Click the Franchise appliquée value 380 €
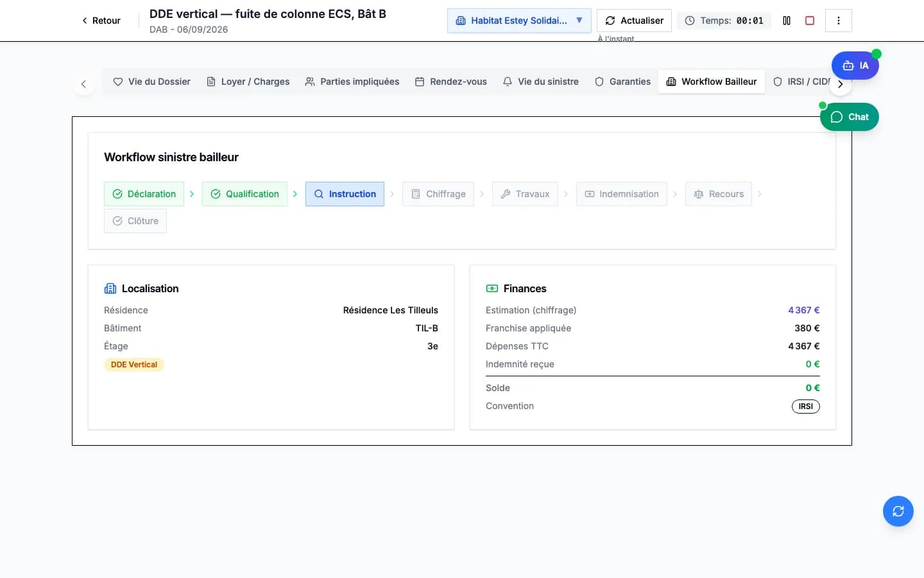Image resolution: width=924 pixels, height=578 pixels. 807,328
